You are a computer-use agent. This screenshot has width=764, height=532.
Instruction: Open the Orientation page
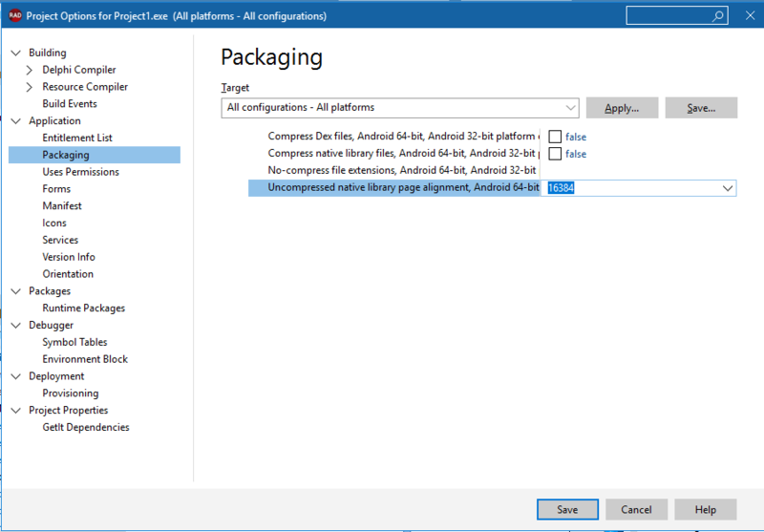tap(68, 274)
